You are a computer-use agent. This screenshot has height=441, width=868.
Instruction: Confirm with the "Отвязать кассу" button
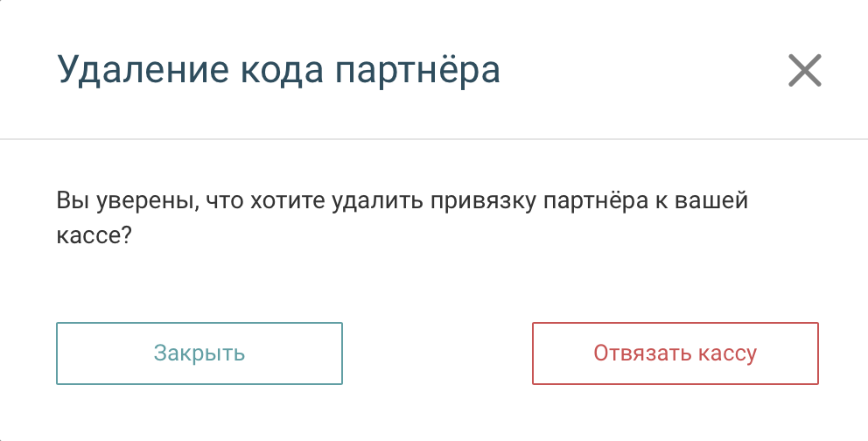(675, 353)
